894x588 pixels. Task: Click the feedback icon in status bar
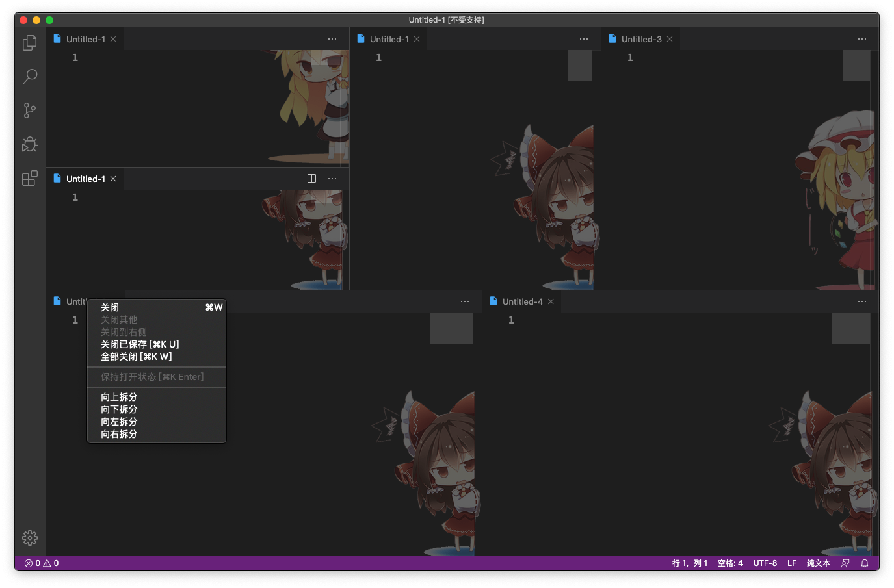[x=845, y=563]
